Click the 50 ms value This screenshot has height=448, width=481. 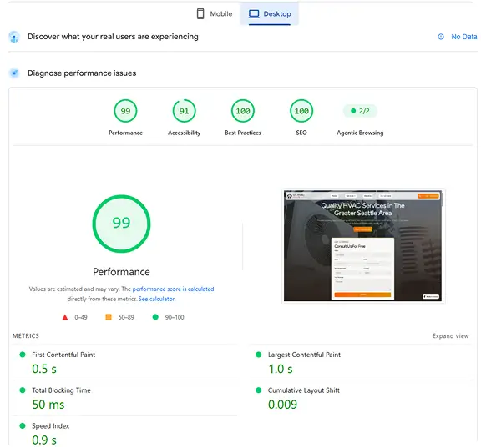tap(48, 405)
